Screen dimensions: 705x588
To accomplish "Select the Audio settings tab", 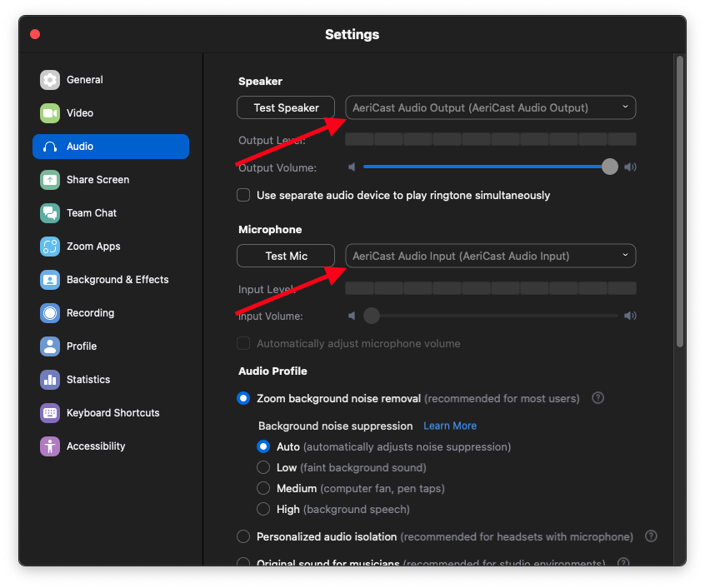I will (x=111, y=147).
